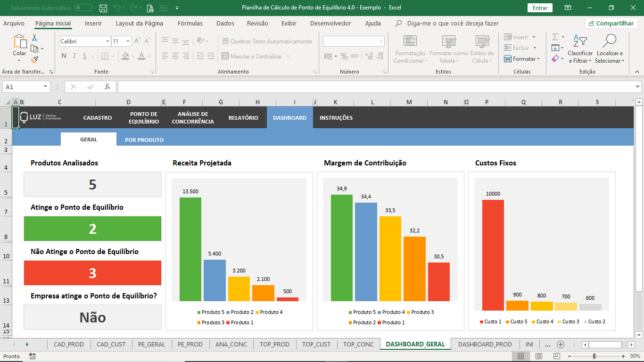Image resolution: width=644 pixels, height=362 pixels.
Task: Click the Cut scissors icon
Action: [34, 38]
